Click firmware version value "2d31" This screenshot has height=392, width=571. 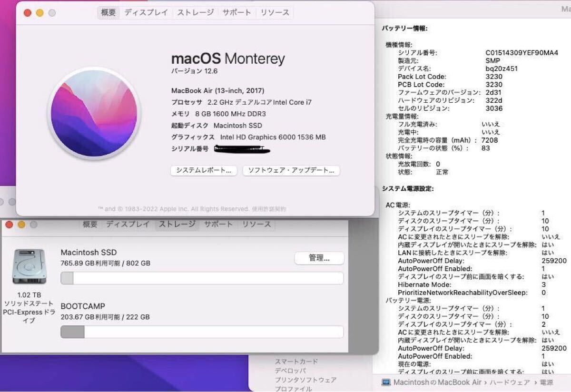(x=494, y=92)
